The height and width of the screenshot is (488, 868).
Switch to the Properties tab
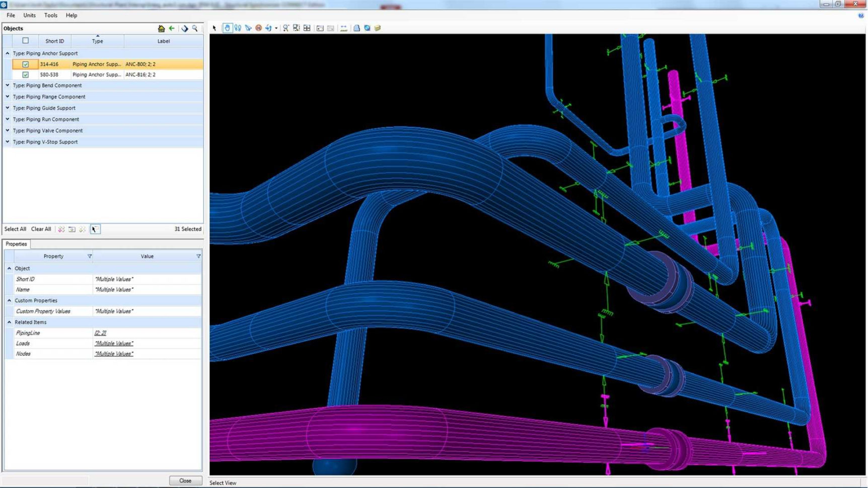(16, 244)
